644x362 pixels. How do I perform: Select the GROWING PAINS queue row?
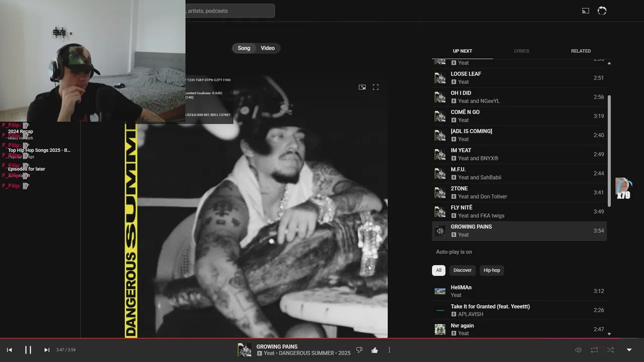pyautogui.click(x=519, y=231)
